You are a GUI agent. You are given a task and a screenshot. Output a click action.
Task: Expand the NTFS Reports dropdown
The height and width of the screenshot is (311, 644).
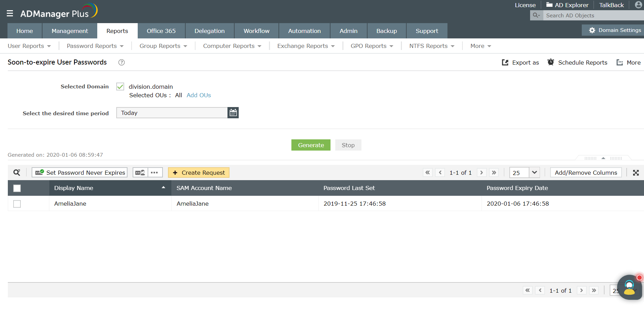(432, 46)
